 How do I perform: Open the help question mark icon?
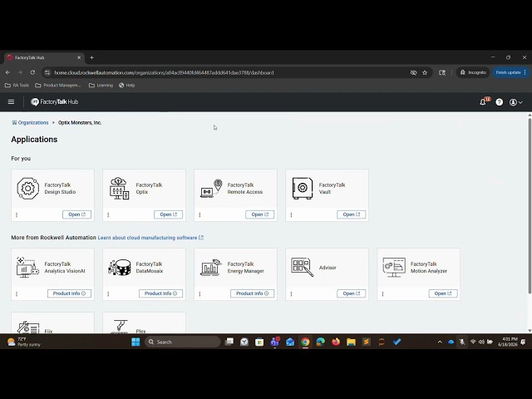pyautogui.click(x=499, y=101)
